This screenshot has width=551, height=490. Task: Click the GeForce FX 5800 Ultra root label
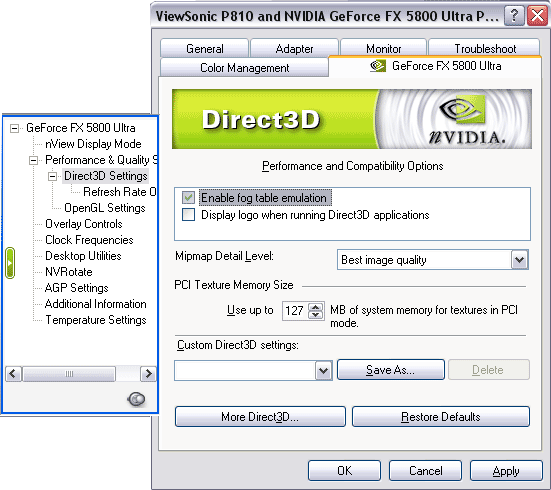[x=80, y=128]
